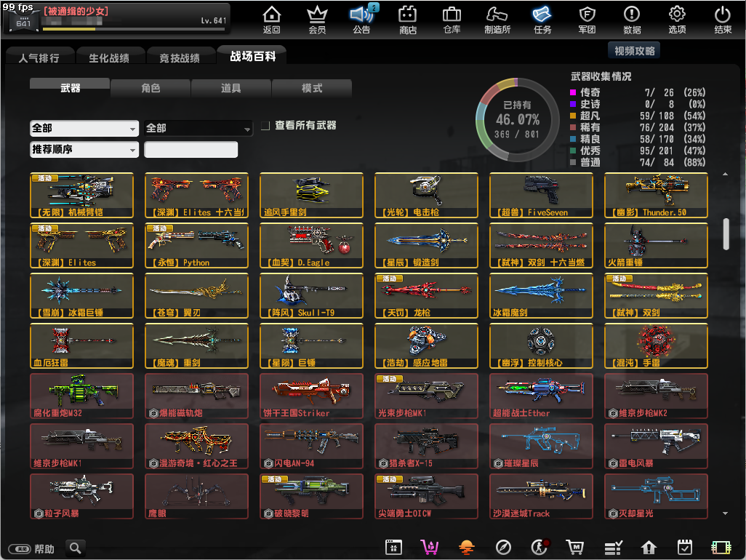Select the 【阵风】Skull-T9 weapon card

coord(311,295)
